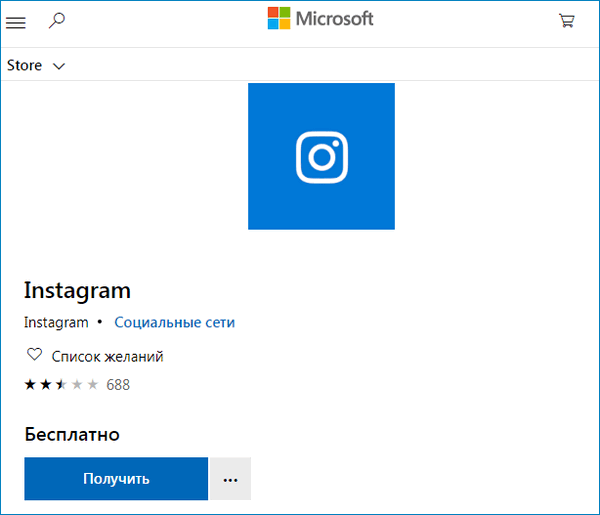Add to wish list via heart icon
The image size is (600, 515).
(x=34, y=355)
